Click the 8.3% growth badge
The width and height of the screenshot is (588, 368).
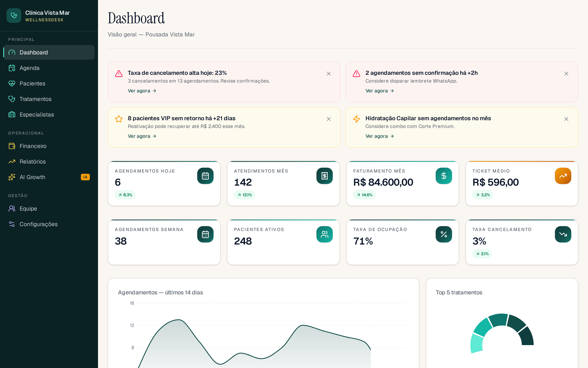(125, 195)
